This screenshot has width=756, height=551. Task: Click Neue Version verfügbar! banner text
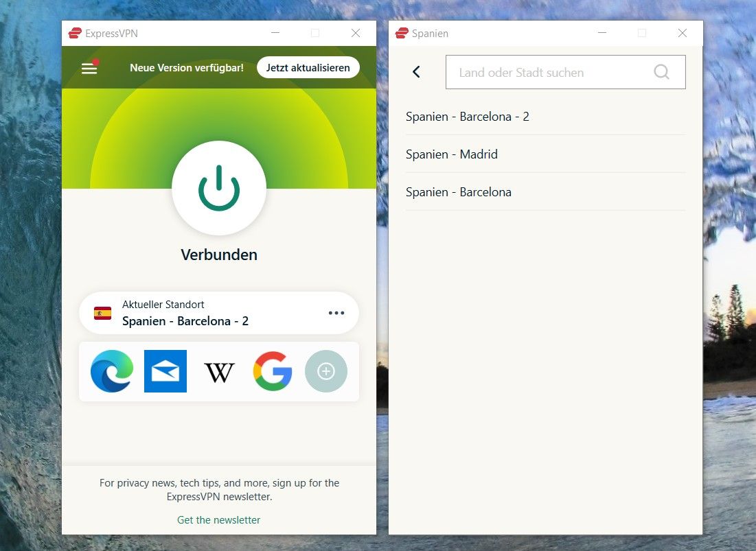point(187,68)
